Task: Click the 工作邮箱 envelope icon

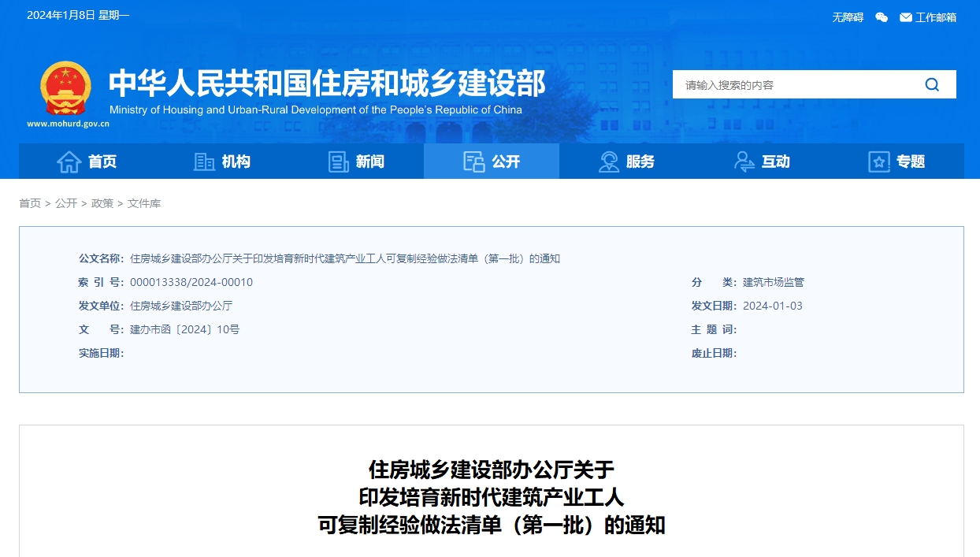Action: [x=908, y=16]
